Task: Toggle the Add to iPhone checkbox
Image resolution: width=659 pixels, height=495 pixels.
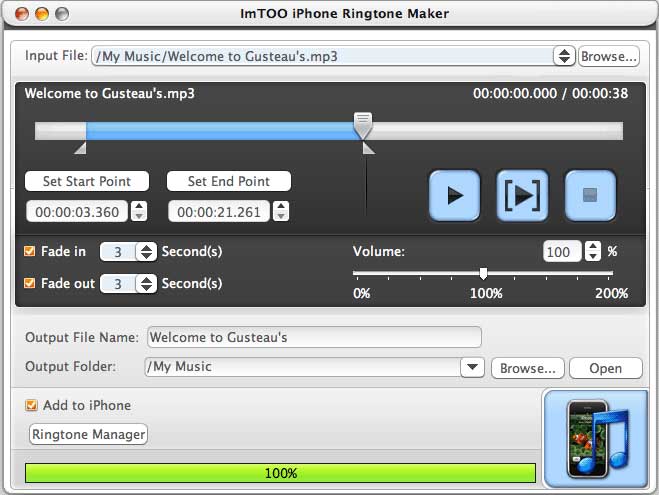Action: tap(32, 406)
